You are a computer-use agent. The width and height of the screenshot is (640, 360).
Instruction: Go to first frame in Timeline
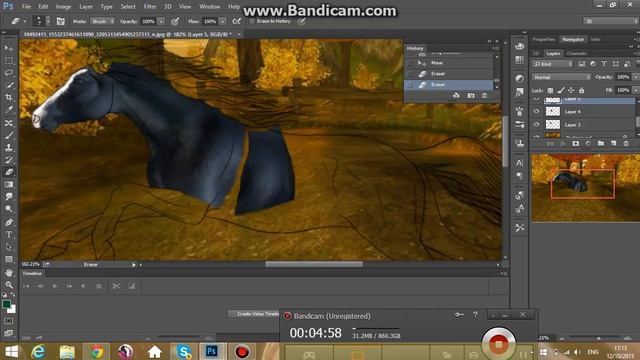[x=26, y=286]
